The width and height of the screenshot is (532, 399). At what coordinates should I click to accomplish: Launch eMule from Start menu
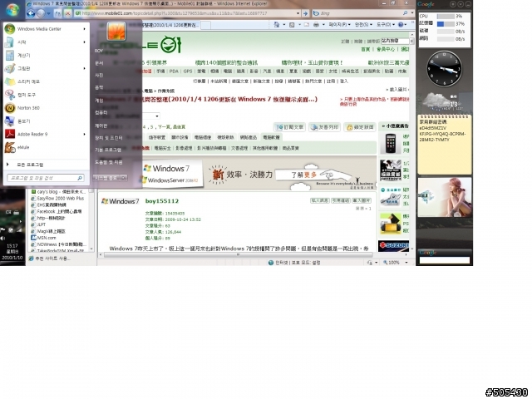coord(46,147)
